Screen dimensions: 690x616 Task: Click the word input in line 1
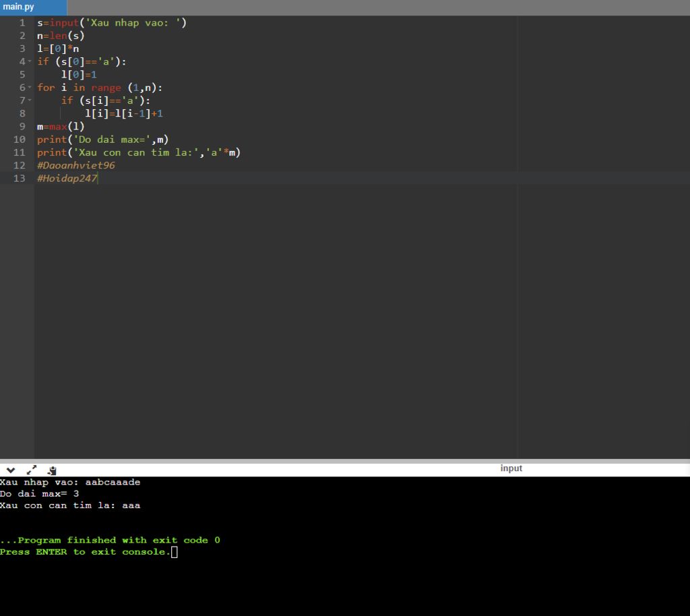(x=64, y=23)
